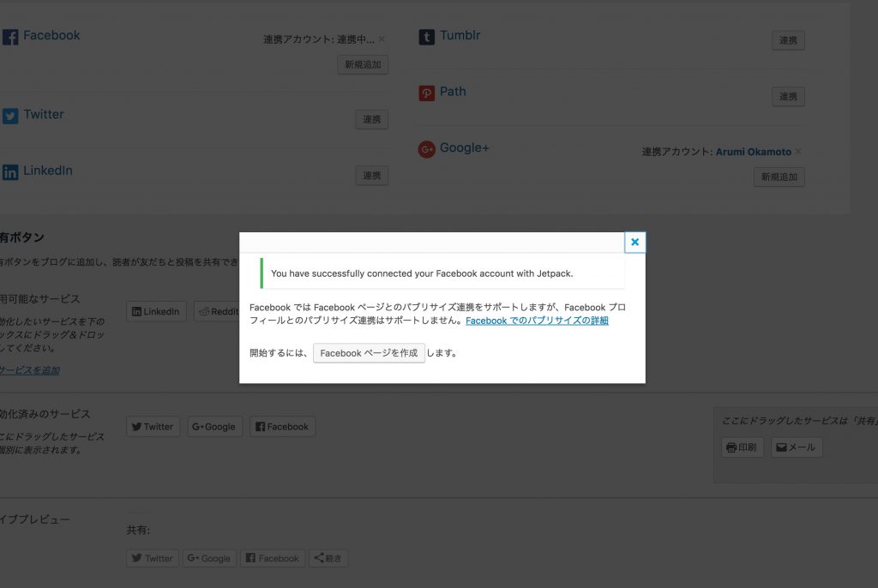Add new Google+ account with 新規追加
The image size is (878, 588).
click(x=779, y=177)
